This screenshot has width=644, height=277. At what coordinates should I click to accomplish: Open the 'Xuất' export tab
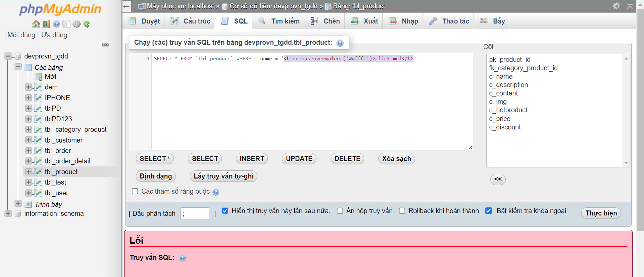pos(364,21)
